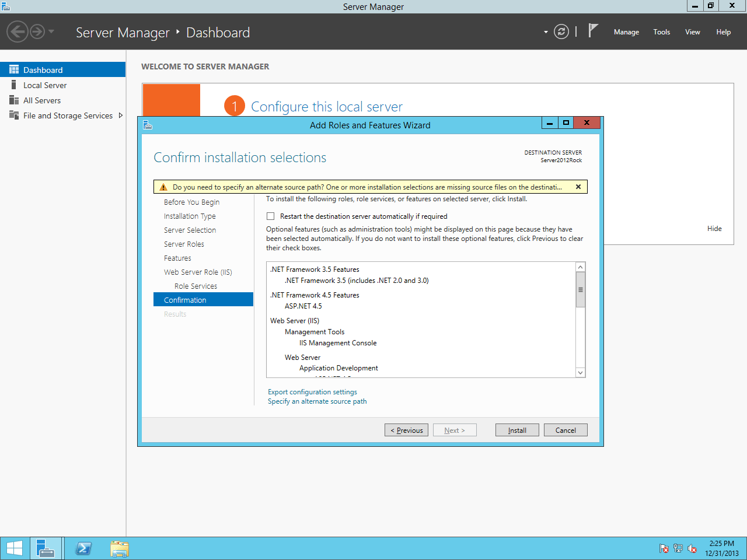The height and width of the screenshot is (560, 747).
Task: Go to Features step
Action: pyautogui.click(x=177, y=258)
